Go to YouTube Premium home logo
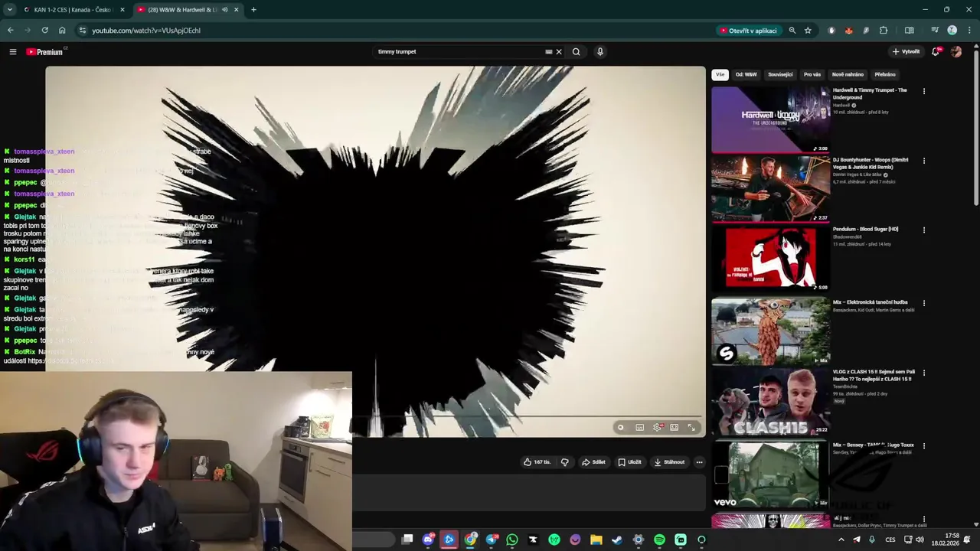The image size is (980, 551). [46, 52]
